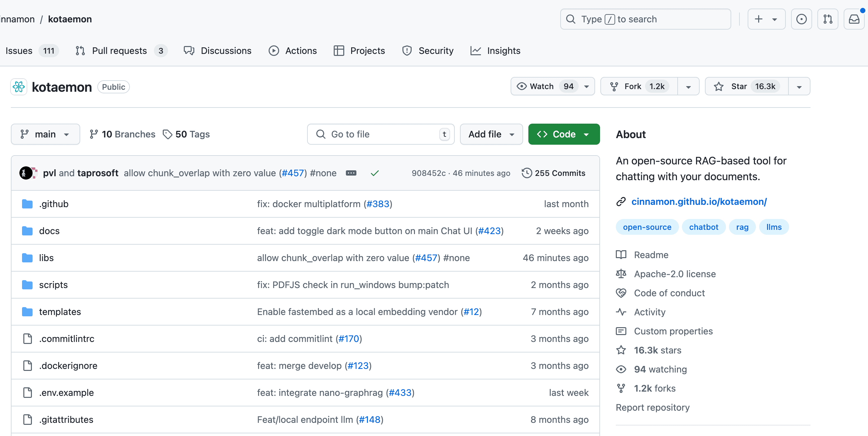868x436 pixels.
Task: Open the Add file dropdown
Action: click(491, 134)
